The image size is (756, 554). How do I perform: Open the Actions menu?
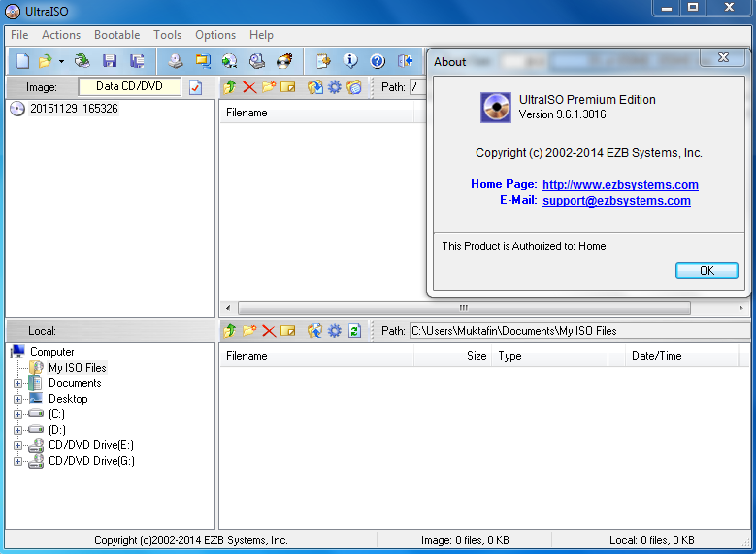point(61,35)
